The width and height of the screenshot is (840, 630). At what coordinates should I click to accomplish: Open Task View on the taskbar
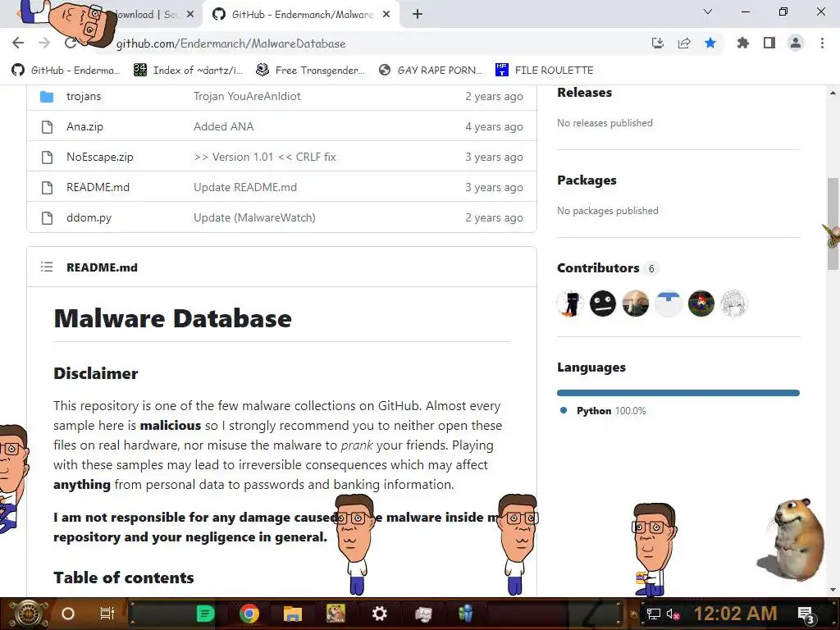tap(107, 614)
